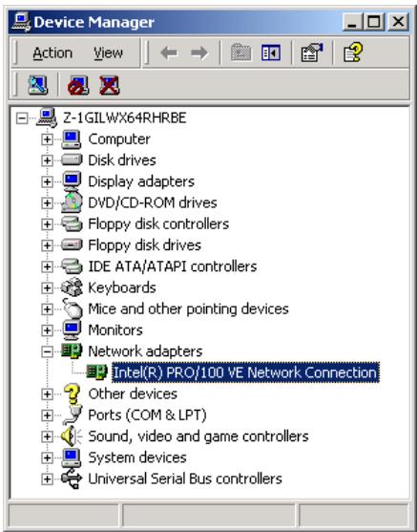Viewport: 417px width, 532px height.
Task: Click the Forward arrow toolbar button
Action: (x=199, y=53)
